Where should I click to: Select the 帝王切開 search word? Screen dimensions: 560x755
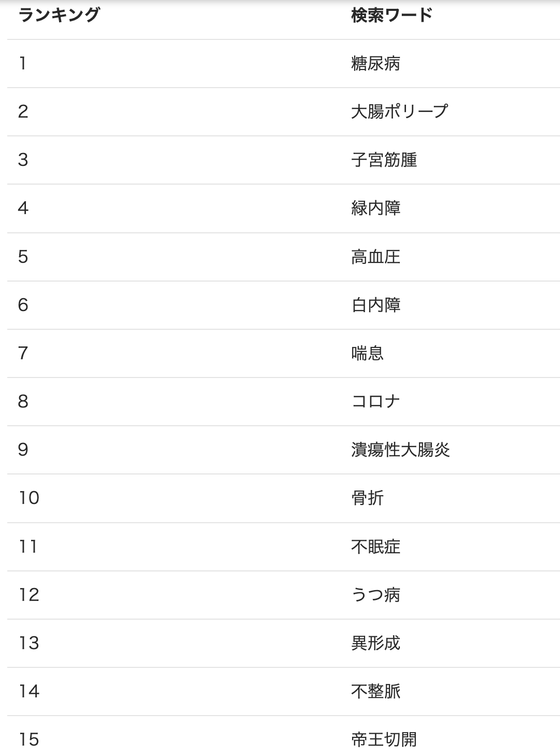point(384,739)
